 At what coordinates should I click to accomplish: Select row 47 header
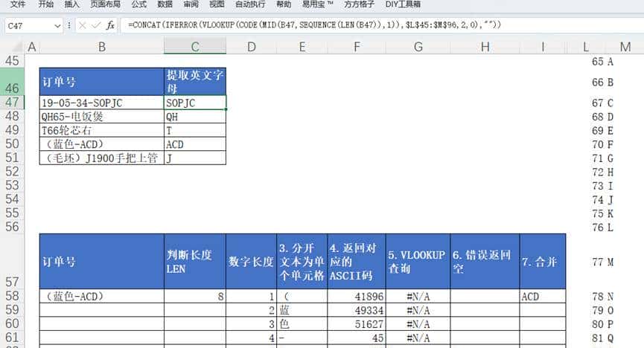tap(12, 102)
